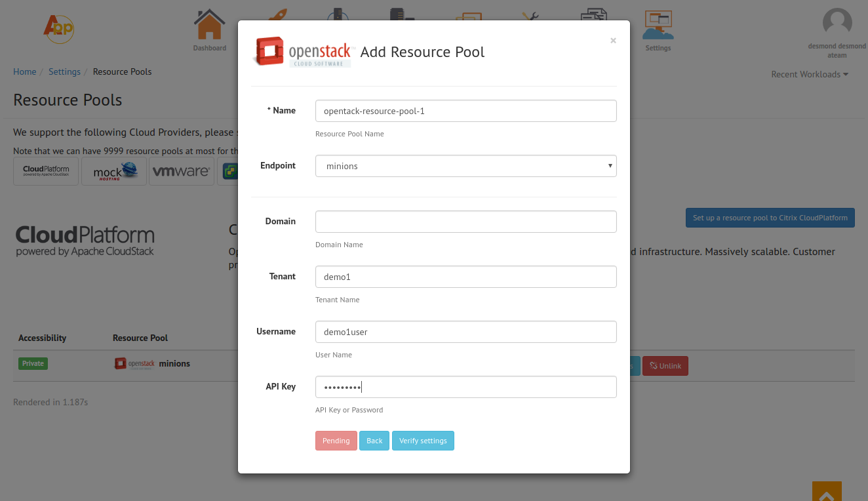Go to Settings breadcrumb link
868x501 pixels.
[x=64, y=71]
